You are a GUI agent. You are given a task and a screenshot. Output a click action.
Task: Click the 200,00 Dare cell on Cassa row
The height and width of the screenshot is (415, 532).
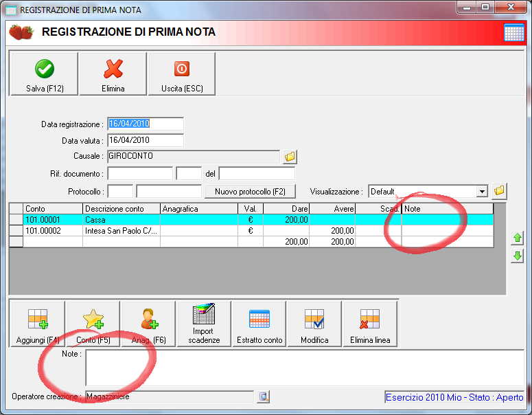(x=286, y=220)
